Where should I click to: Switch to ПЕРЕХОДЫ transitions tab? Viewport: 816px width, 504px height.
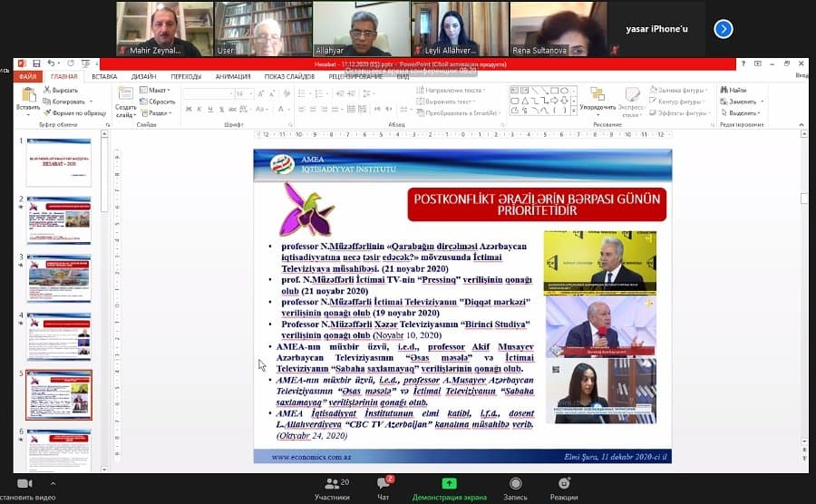(186, 76)
